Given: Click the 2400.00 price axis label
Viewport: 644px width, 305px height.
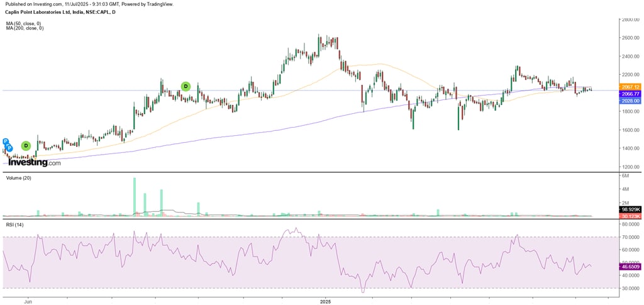Looking at the screenshot, I should tap(631, 56).
